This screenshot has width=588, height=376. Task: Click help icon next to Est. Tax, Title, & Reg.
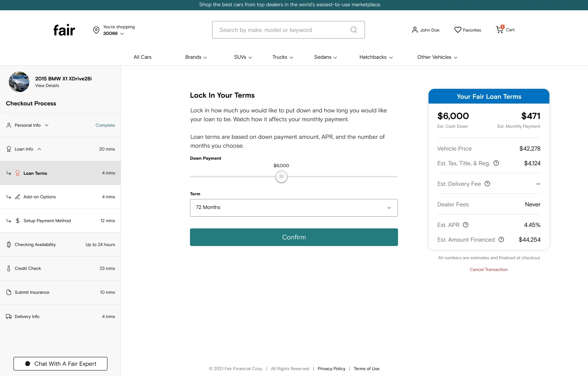pos(496,163)
